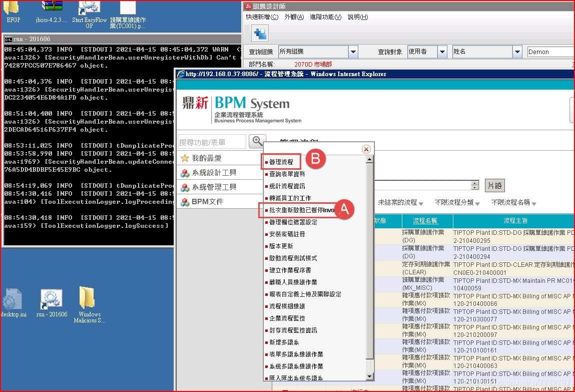Select 管理欄位遮罩設定 menu entry
This screenshot has height=392, width=575.
click(x=293, y=222)
